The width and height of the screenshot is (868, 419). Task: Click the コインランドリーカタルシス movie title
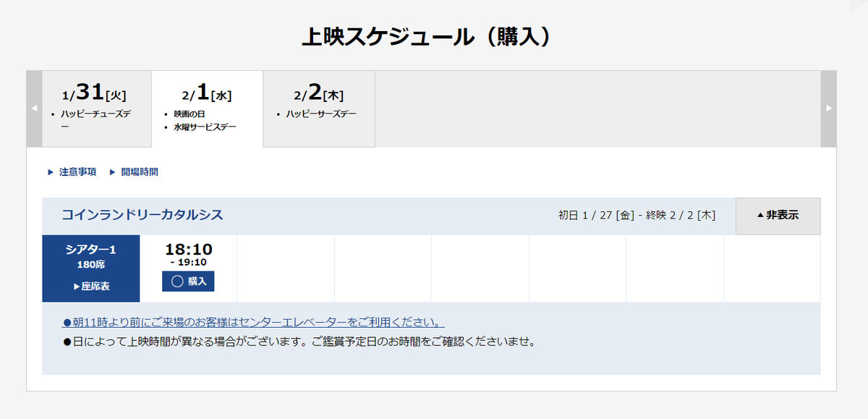point(142,215)
